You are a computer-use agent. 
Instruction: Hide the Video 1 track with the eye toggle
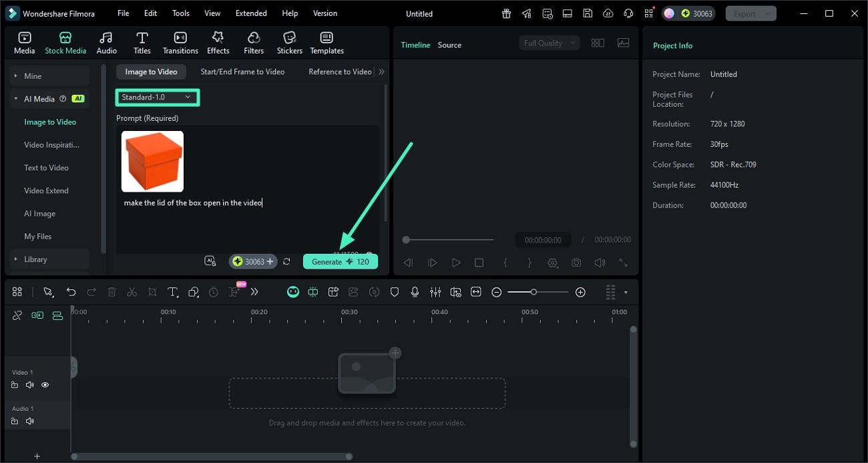45,385
